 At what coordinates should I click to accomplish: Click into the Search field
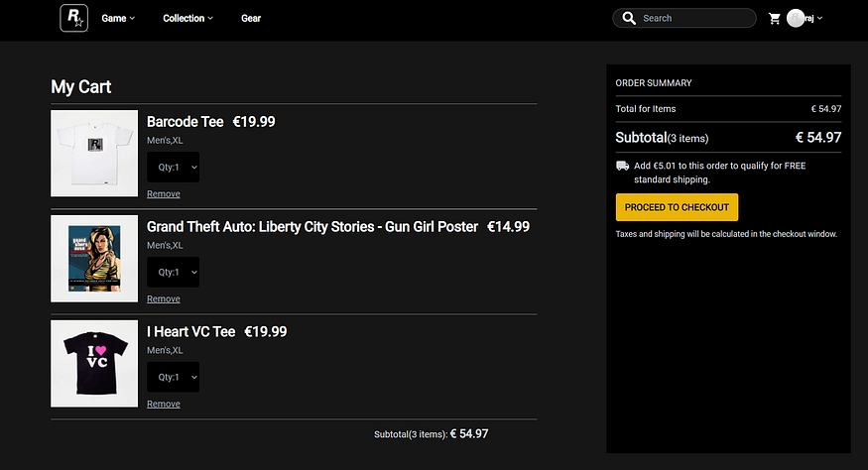[x=694, y=18]
